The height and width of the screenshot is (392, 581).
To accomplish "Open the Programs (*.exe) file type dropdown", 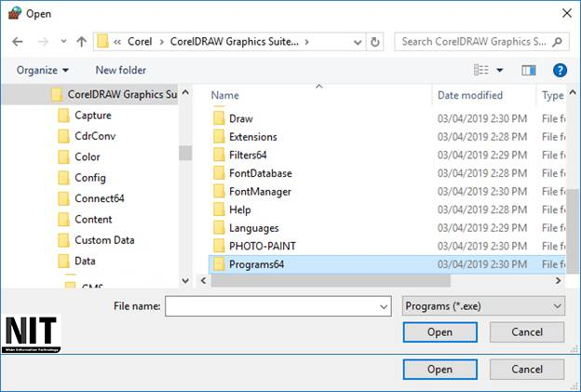I will pos(483,306).
